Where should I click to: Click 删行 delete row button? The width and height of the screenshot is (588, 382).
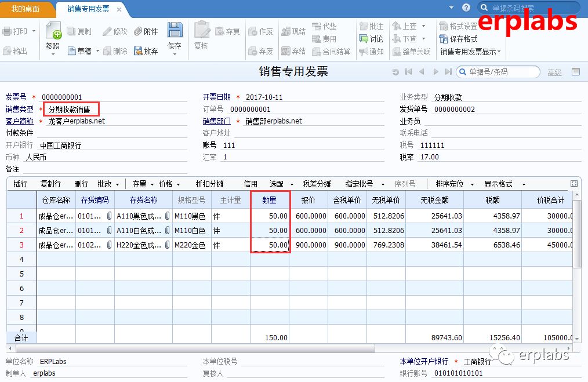point(81,184)
